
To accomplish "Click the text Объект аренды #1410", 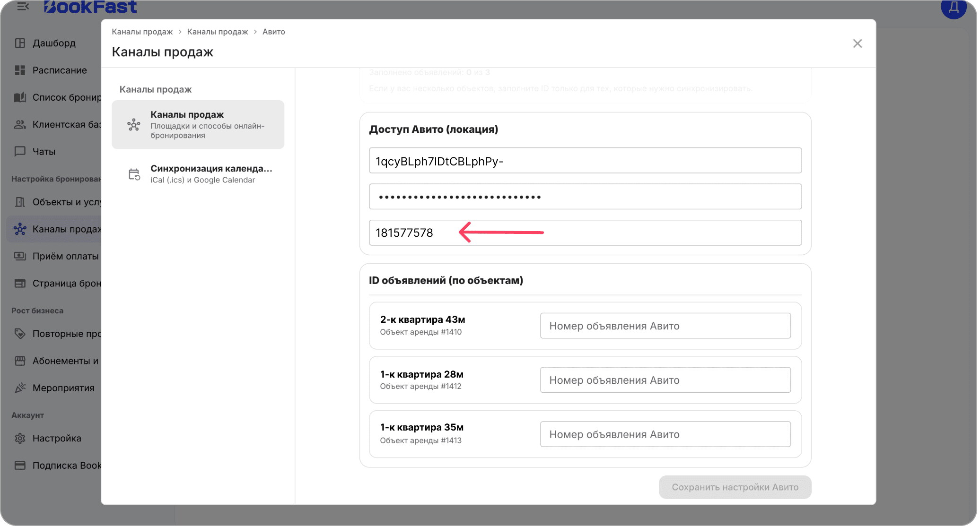I will pos(421,332).
